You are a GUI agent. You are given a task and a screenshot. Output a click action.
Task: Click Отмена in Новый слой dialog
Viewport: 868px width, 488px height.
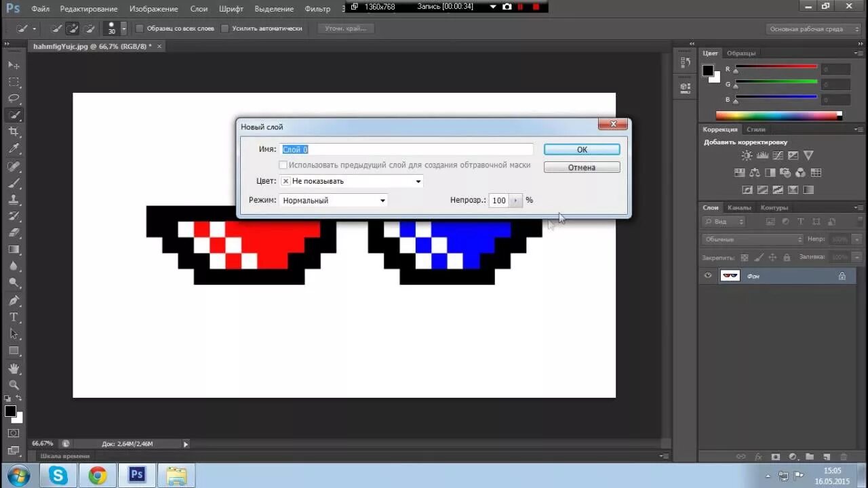582,167
